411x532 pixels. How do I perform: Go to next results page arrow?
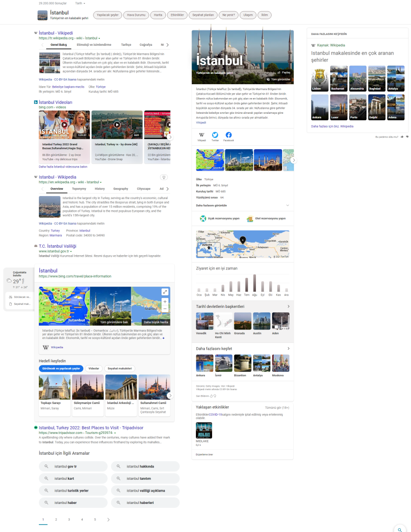coord(108,520)
